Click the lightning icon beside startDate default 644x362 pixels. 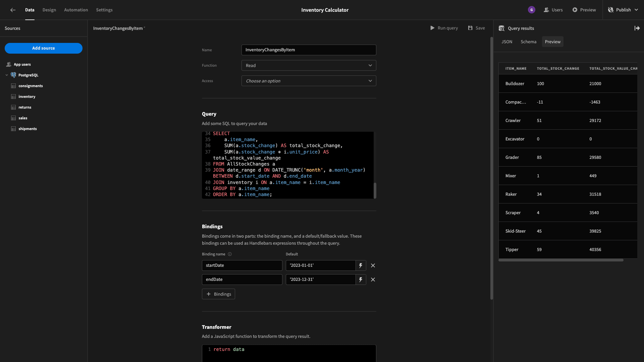coord(361,265)
